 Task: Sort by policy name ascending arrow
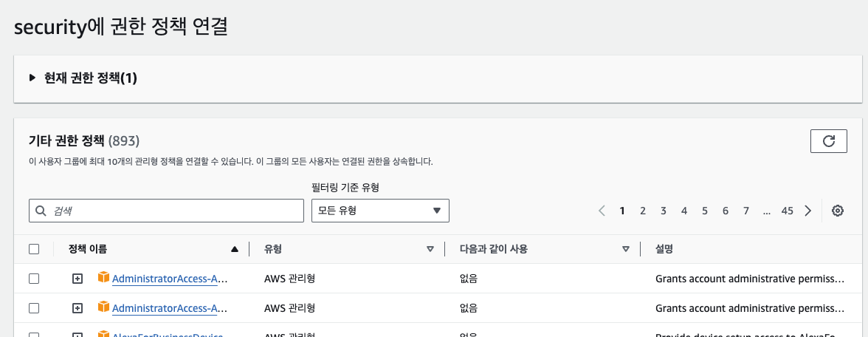point(235,250)
